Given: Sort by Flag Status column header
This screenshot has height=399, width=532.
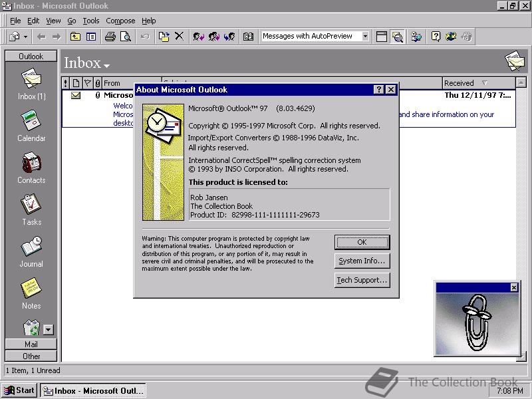Looking at the screenshot, I should (88, 83).
